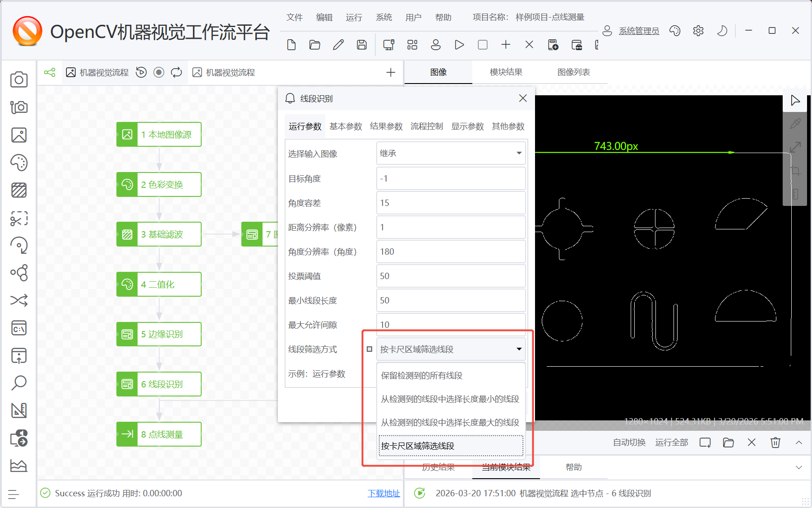Open settings gear in title bar
Screen dimensions: 812x508
pos(698,31)
